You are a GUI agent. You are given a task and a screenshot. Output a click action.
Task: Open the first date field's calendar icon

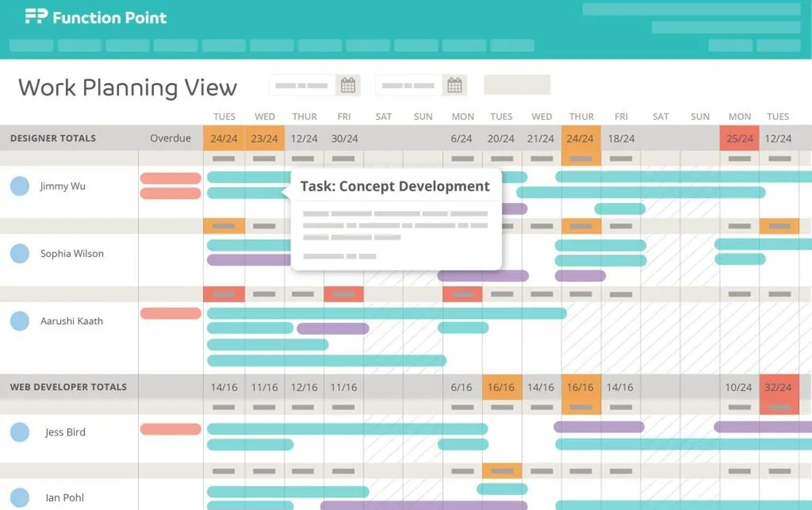click(348, 85)
